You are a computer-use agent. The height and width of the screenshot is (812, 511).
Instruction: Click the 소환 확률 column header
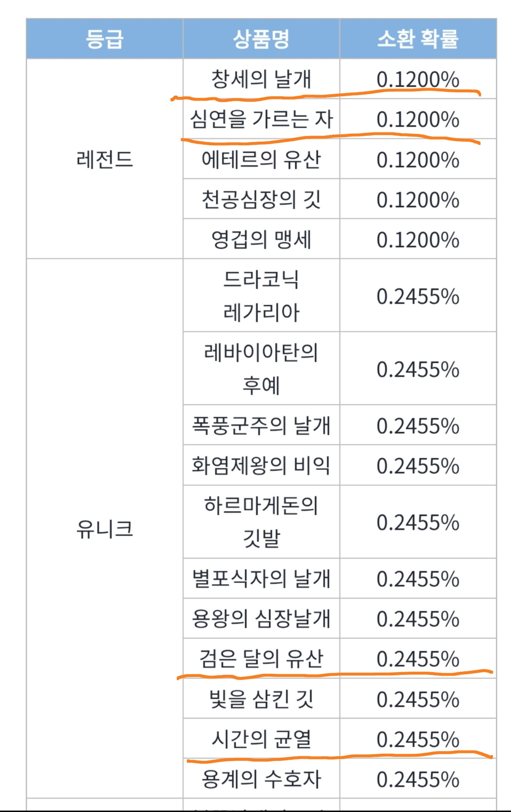418,39
